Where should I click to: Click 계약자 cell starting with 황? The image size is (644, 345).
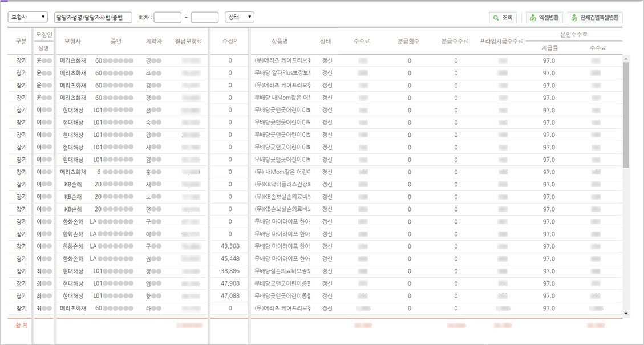tap(153, 296)
